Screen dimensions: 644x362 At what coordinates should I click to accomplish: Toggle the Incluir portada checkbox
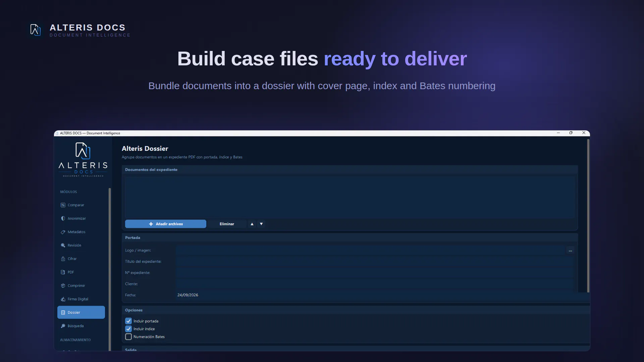(x=128, y=321)
